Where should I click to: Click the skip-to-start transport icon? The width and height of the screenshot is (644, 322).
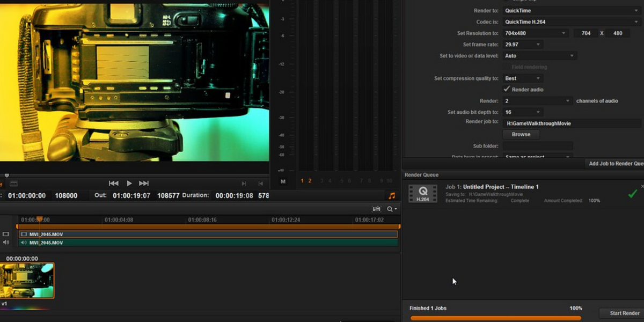pyautogui.click(x=114, y=183)
